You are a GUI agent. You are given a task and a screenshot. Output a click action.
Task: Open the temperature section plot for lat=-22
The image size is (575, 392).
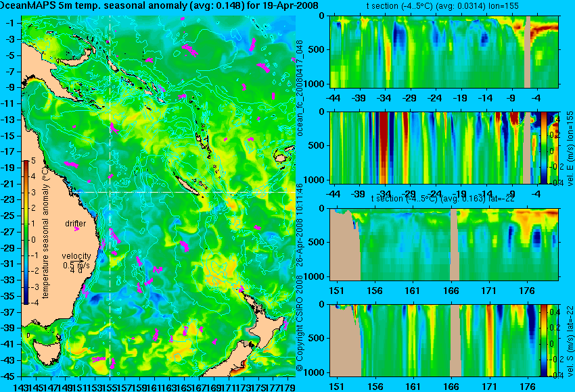[444, 245]
